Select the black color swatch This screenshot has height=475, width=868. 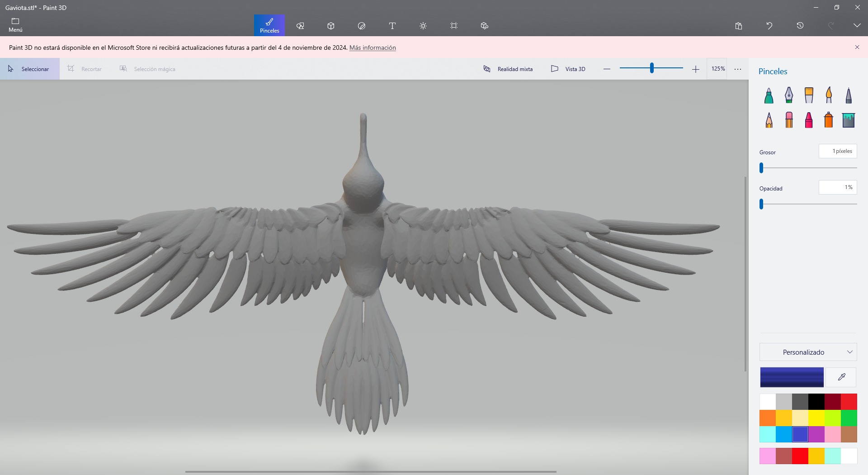click(x=816, y=402)
